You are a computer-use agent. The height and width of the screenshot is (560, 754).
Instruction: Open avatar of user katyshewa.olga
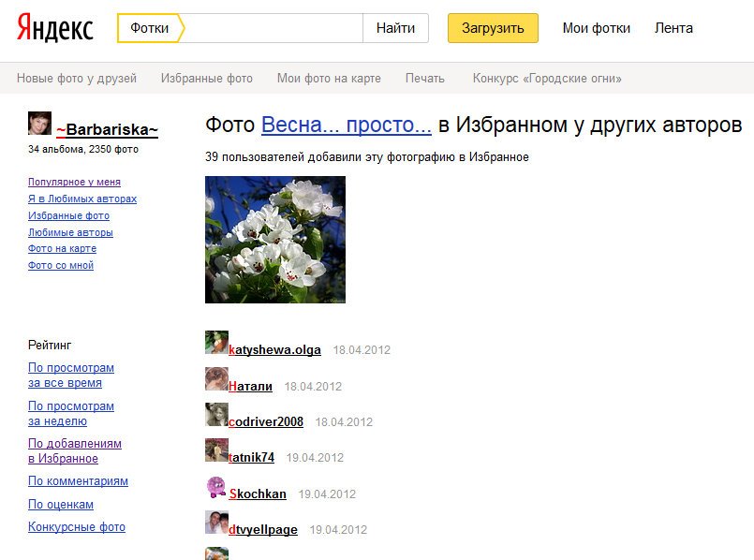pyautogui.click(x=216, y=342)
